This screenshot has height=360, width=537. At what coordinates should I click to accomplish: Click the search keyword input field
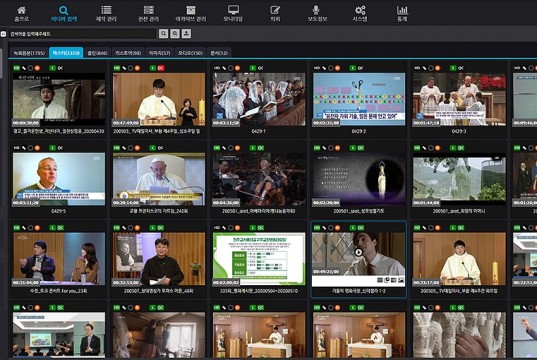coord(82,34)
